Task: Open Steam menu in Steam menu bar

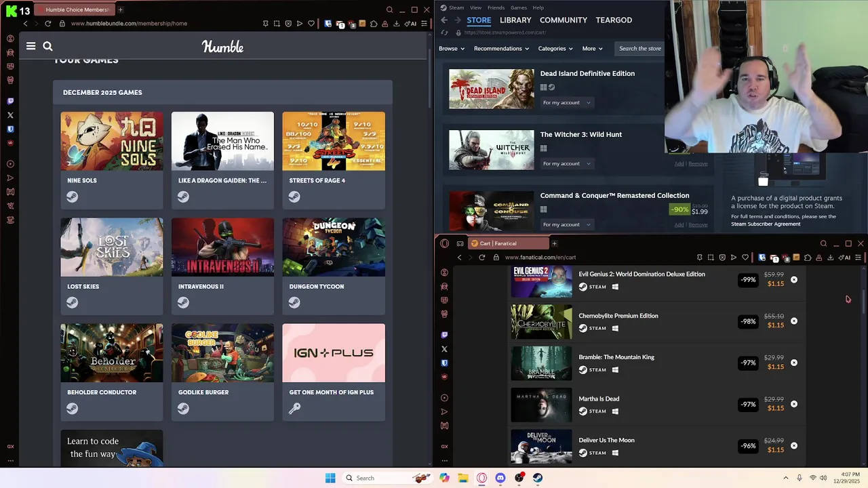Action: point(456,7)
